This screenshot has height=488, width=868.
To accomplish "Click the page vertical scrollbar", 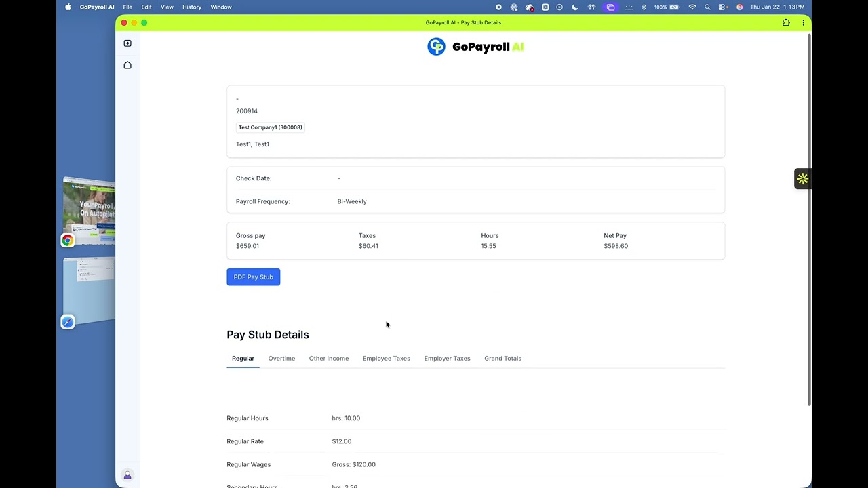I will 808,219.
